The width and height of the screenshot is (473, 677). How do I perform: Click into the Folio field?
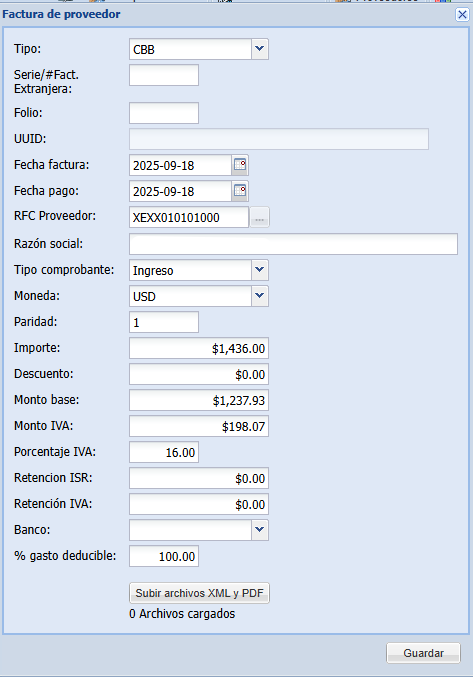pyautogui.click(x=164, y=113)
